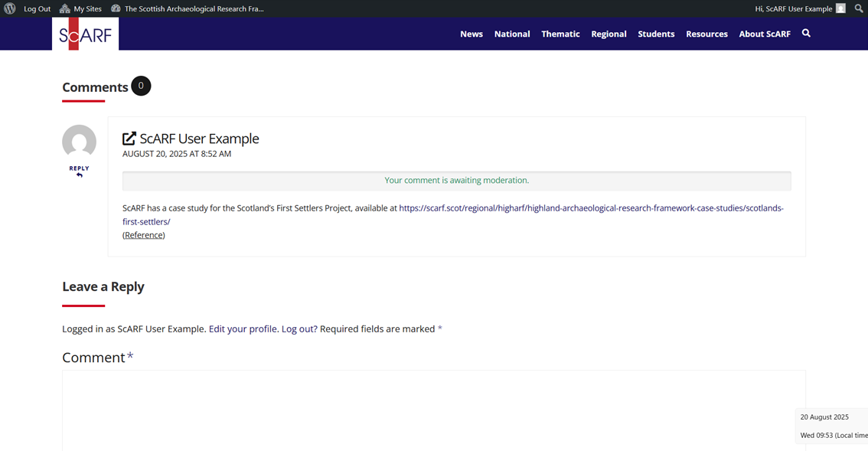Click the (Reference) link in the comment
The image size is (868, 451).
click(x=143, y=234)
